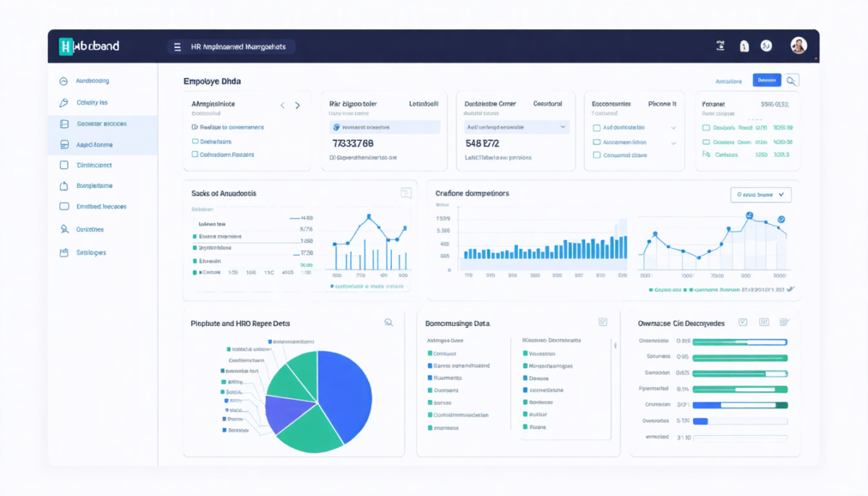868x496 pixels.
Task: Select sidebar item 'Seoceer elcoces'
Action: point(103,124)
